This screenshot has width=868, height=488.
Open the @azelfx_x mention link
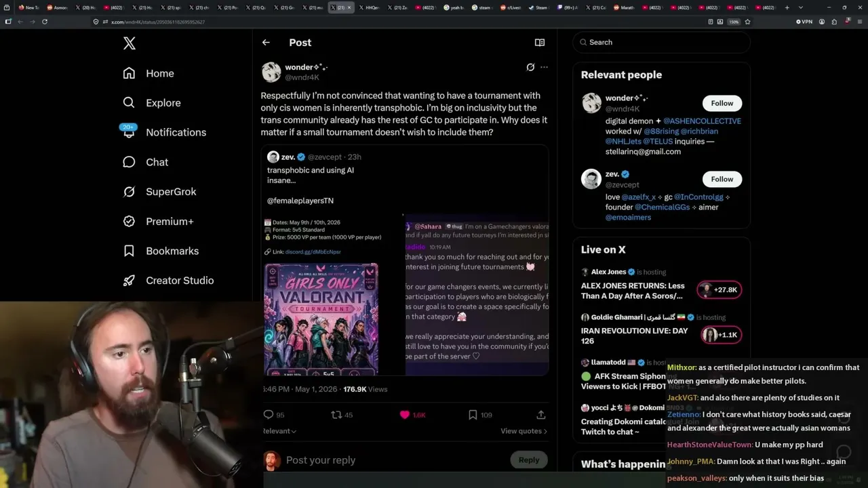[x=639, y=197]
